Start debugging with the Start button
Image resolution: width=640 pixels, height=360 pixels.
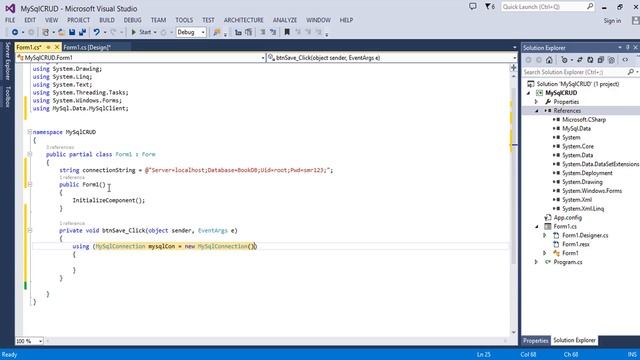click(141, 32)
